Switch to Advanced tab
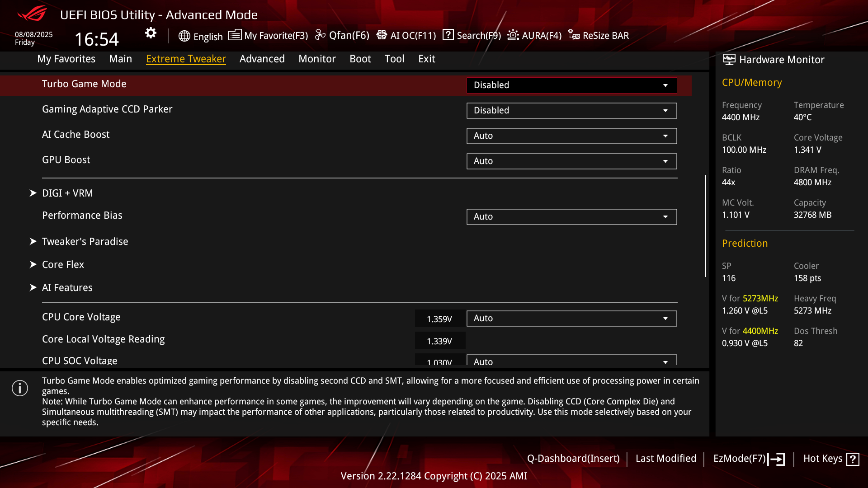The width and height of the screenshot is (868, 488). coord(262,59)
